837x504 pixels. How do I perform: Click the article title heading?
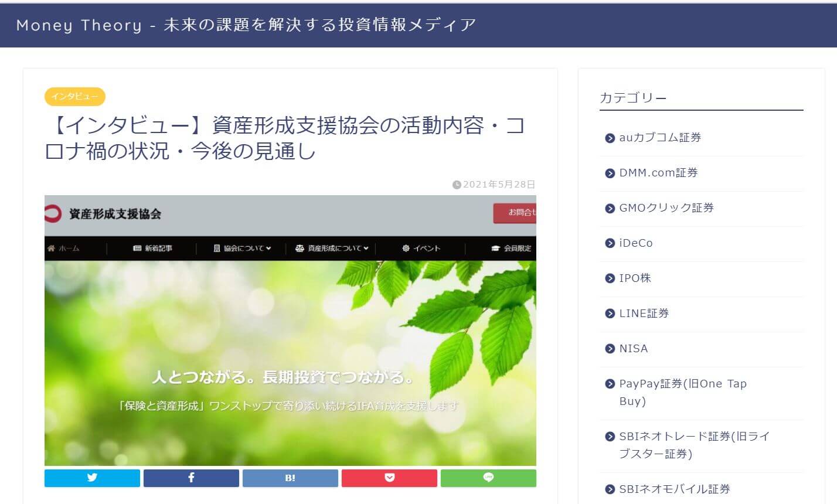[285, 138]
